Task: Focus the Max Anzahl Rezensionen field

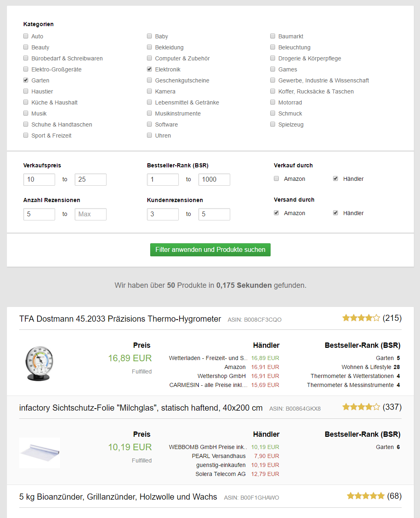Action: click(91, 214)
